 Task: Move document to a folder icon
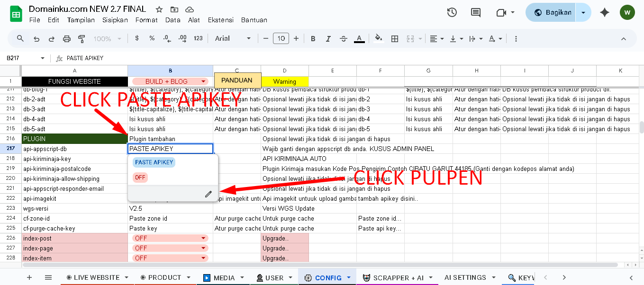[174, 9]
